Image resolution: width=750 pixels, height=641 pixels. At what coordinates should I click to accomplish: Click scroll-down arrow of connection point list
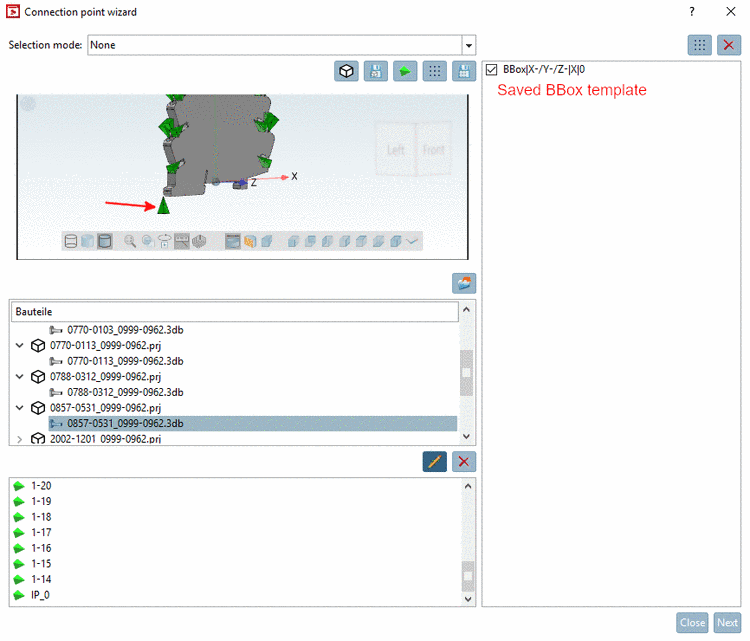point(468,598)
